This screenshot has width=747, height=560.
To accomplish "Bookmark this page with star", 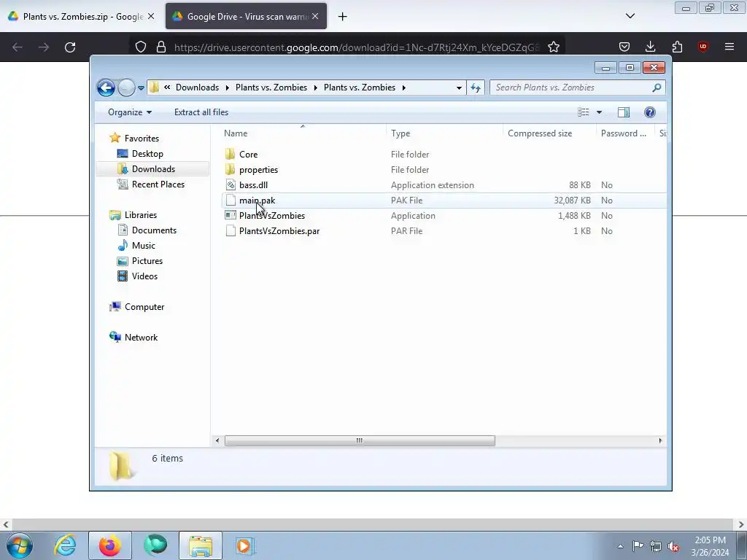I will coord(553,47).
